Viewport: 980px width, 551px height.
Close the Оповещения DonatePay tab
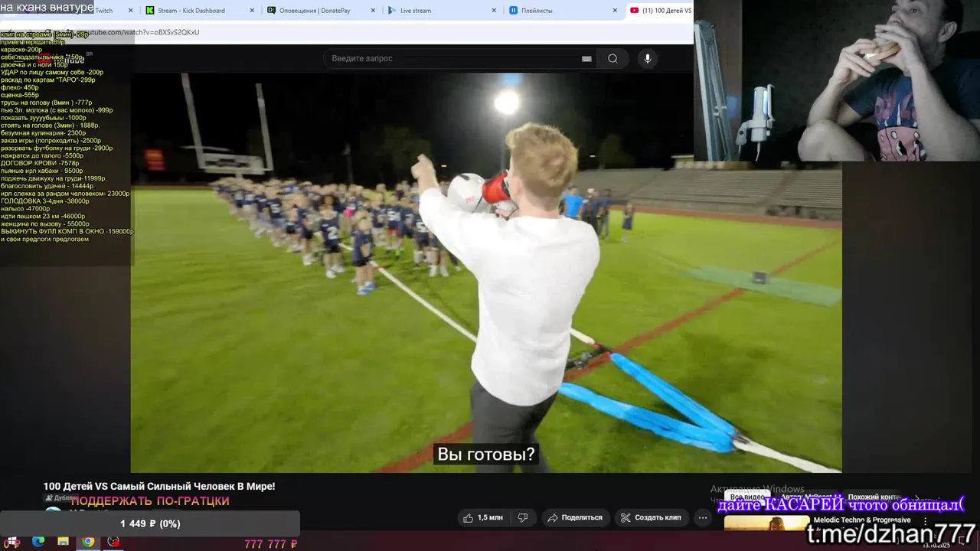[373, 11]
